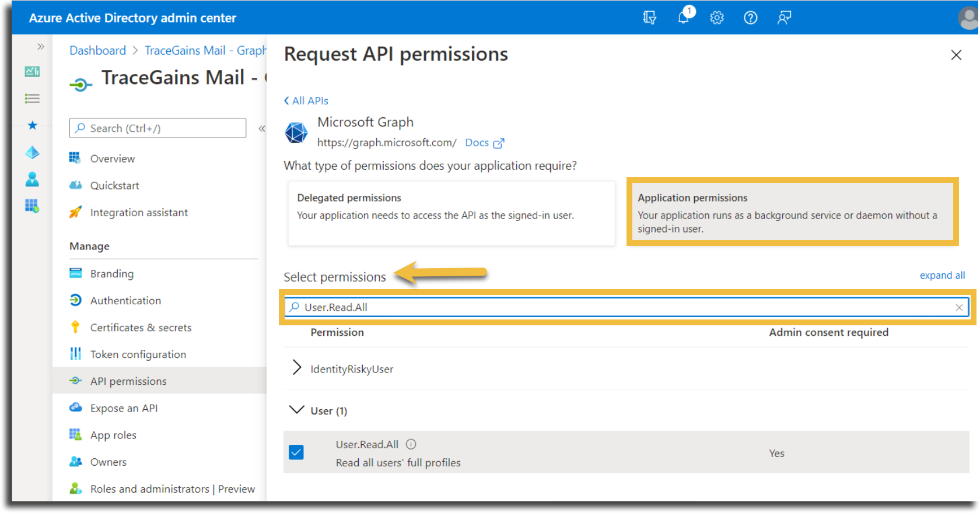Open Authentication menu item
Image resolution: width=980 pixels, height=513 pixels.
pos(125,301)
